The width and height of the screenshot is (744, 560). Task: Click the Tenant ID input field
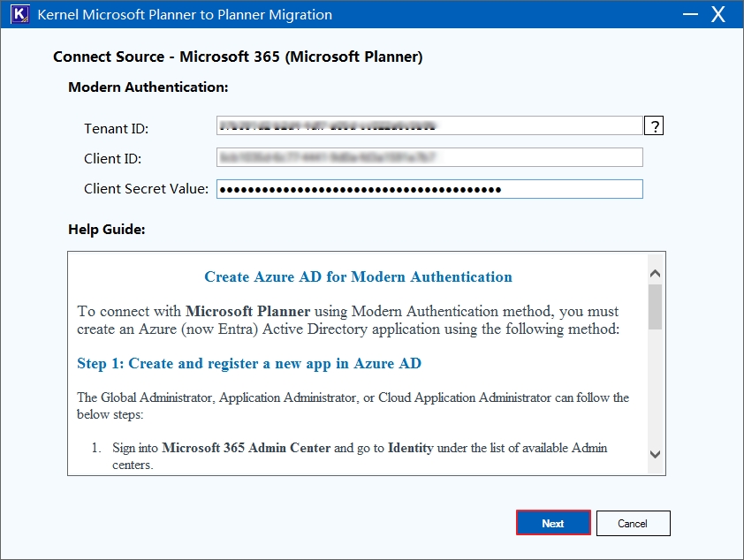[429, 125]
